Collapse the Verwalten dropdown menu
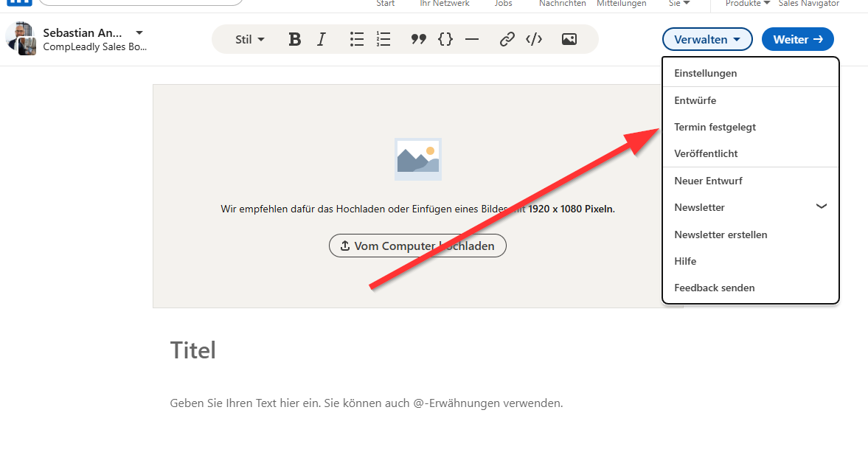Screen dimensions: 868x469 (x=707, y=40)
